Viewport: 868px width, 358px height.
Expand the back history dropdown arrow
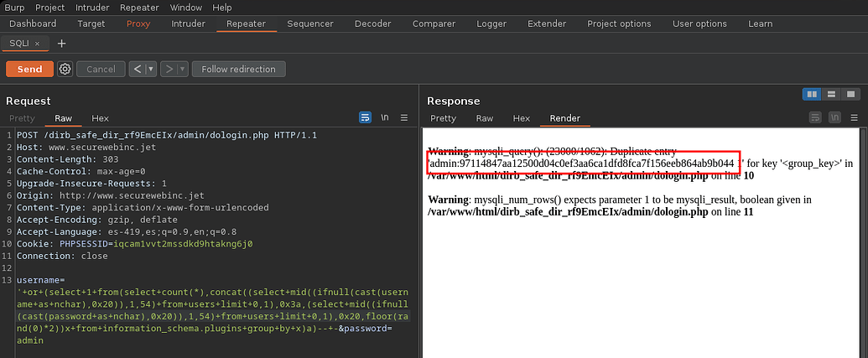151,69
